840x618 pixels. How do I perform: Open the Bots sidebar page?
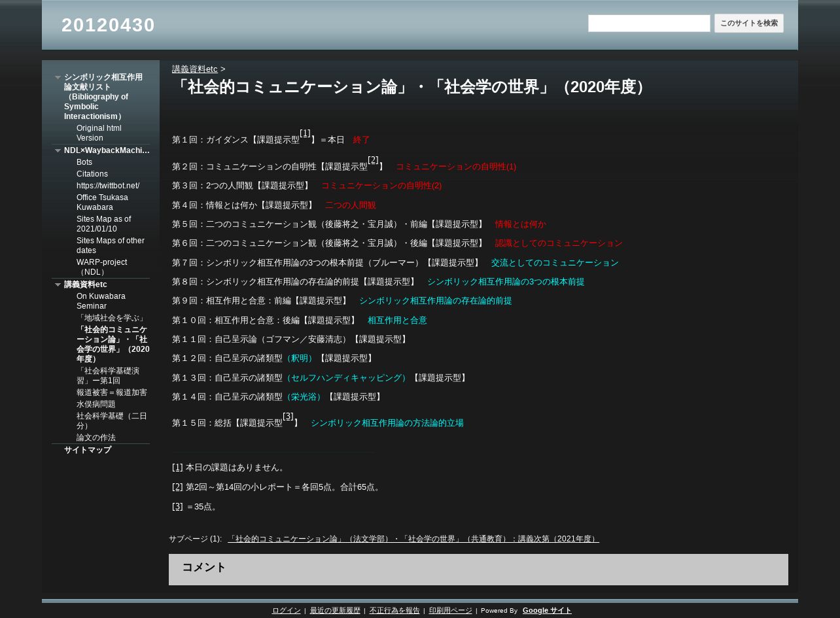click(84, 162)
